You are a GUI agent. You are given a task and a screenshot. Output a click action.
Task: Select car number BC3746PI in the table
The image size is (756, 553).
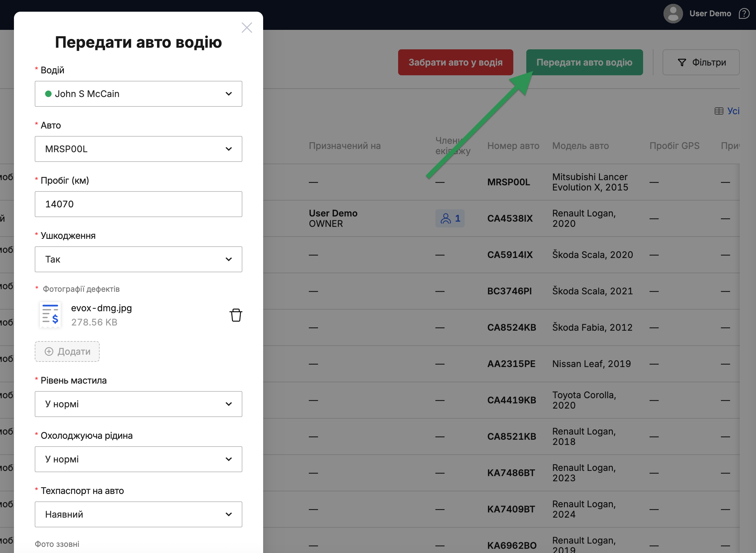coord(509,291)
